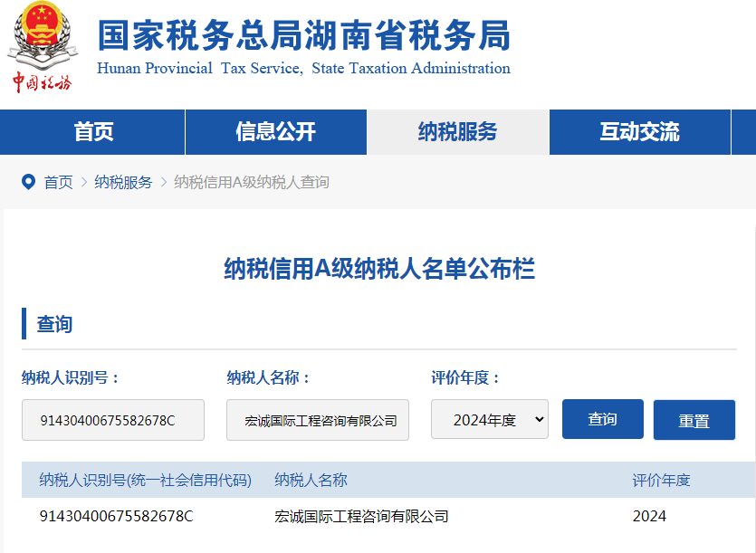Expand the 评价年度 year dropdown

tap(490, 419)
